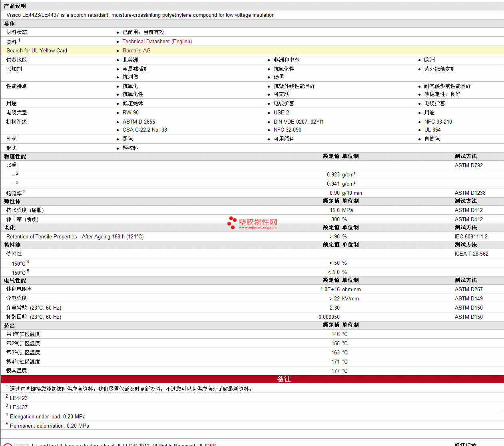Select the appearance value '可用颜色'
504x446 pixels.
point(284,139)
